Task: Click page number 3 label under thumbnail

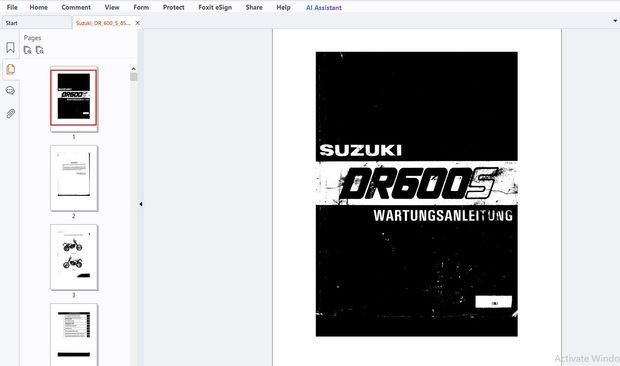Action: click(x=74, y=295)
